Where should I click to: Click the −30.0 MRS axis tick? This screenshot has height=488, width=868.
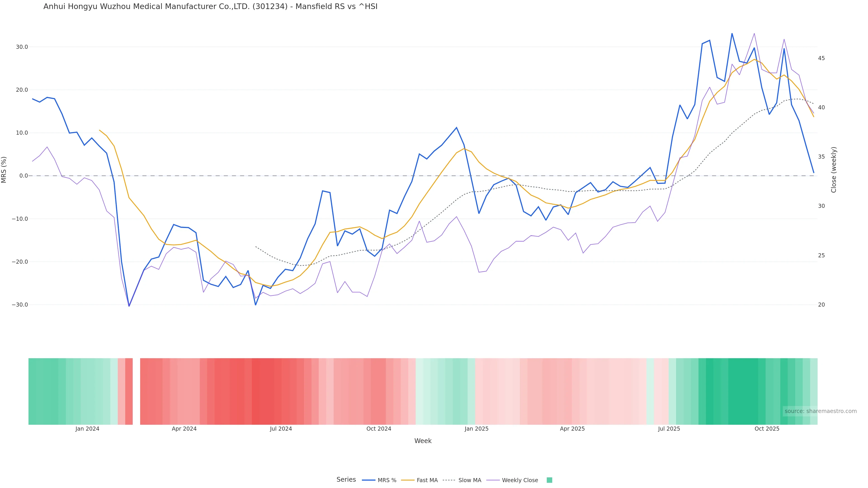click(x=20, y=305)
